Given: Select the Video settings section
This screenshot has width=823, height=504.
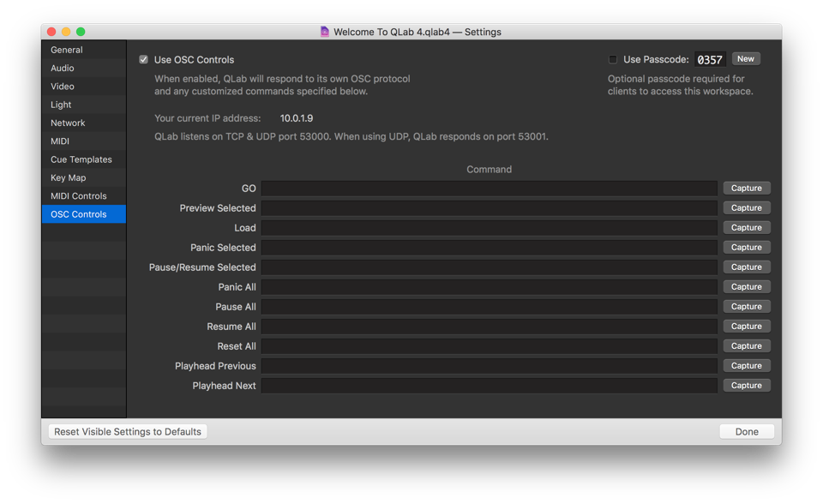Looking at the screenshot, I should tap(63, 87).
